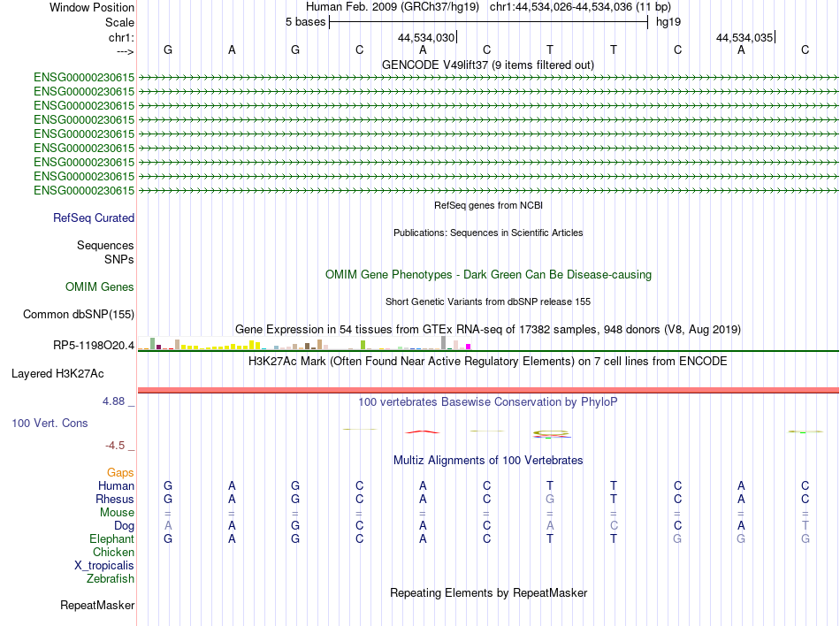Open the 100 Vert. Cons track label
Viewport: 840px width, 626px height.
click(50, 423)
